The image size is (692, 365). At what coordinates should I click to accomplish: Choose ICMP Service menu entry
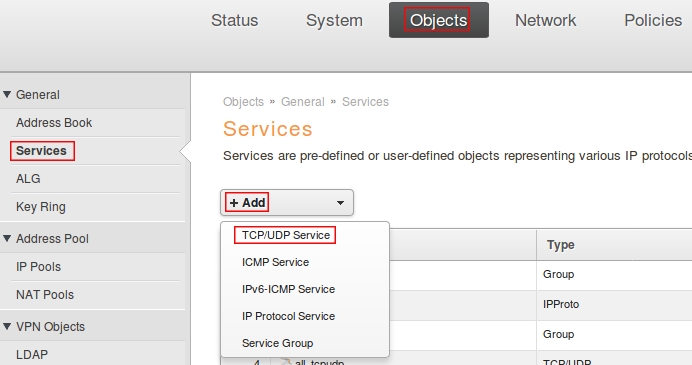[275, 262]
